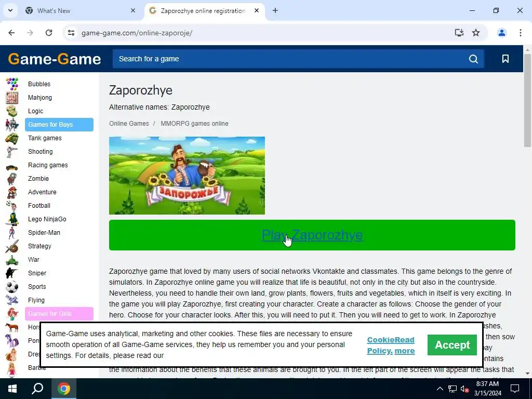
Task: Open the Strategy games link
Action: (x=39, y=246)
